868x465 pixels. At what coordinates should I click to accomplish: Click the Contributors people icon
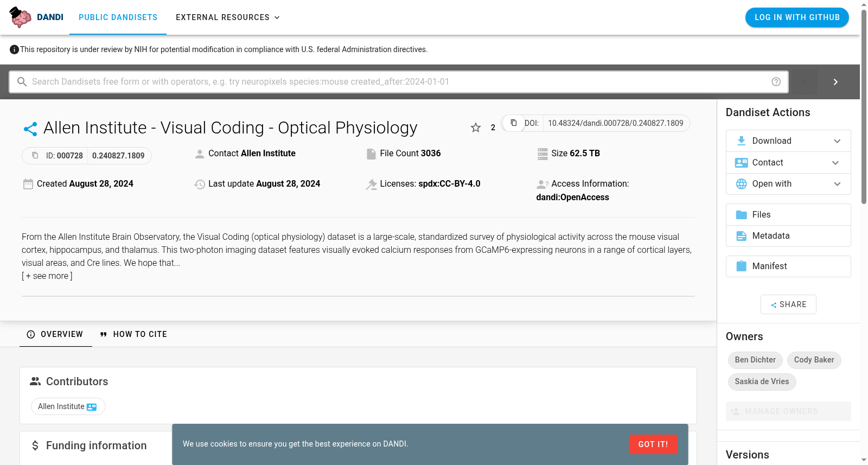(x=35, y=381)
